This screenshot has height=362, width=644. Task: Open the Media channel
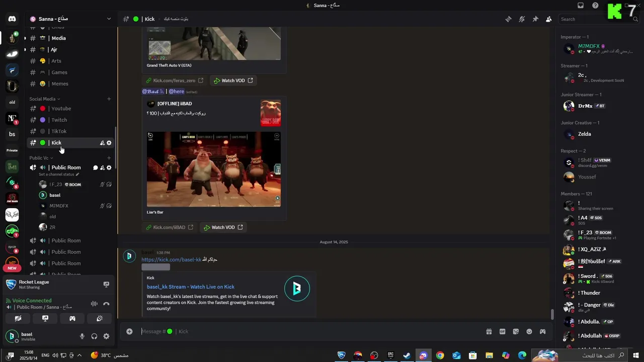pos(70,38)
